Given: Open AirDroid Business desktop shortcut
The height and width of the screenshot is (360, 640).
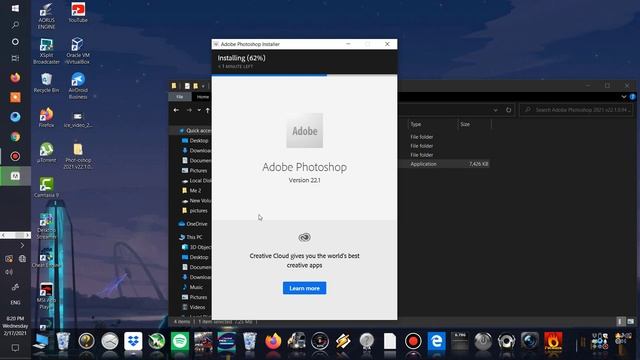Looking at the screenshot, I should pos(78,86).
